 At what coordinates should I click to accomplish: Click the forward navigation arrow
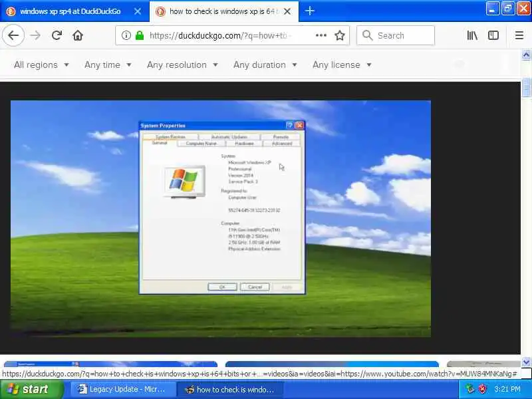pos(35,35)
